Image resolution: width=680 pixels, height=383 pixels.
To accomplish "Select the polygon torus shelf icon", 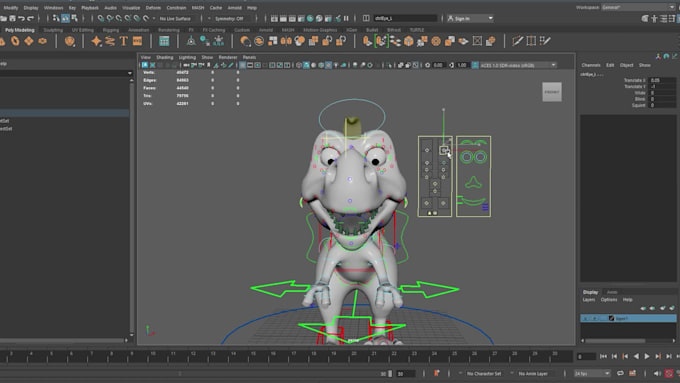I will coord(15,41).
